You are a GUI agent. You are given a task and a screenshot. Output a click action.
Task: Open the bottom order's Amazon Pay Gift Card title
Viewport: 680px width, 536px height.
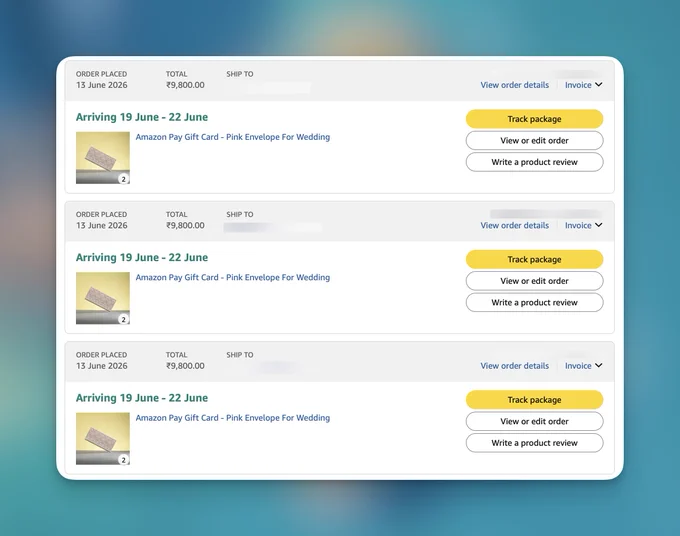click(x=232, y=418)
